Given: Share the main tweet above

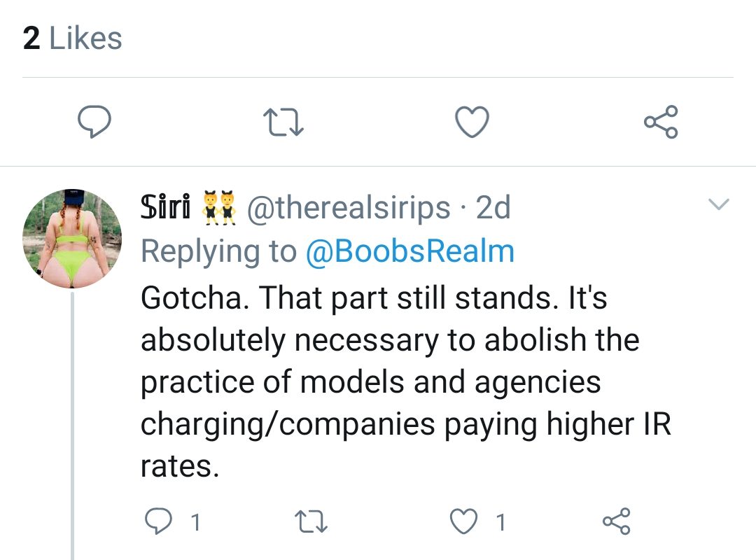Looking at the screenshot, I should click(661, 122).
